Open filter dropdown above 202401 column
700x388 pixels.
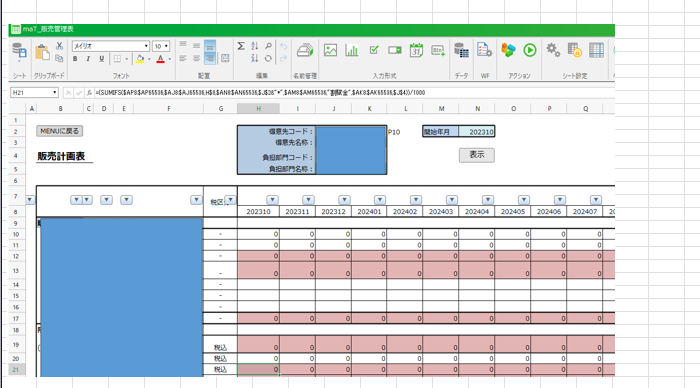(x=380, y=200)
